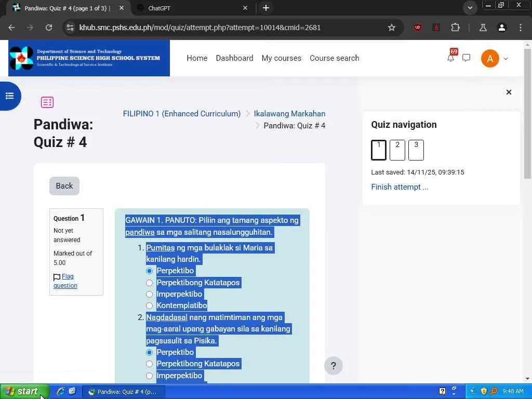The height and width of the screenshot is (399, 532).
Task: Click the orange user avatar A
Action: click(490, 58)
